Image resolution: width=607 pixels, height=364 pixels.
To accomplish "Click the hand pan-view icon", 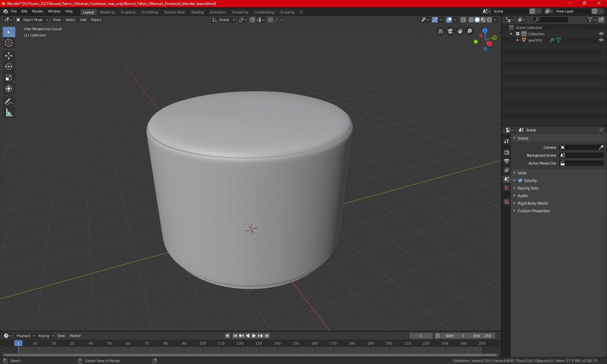I will point(460,31).
